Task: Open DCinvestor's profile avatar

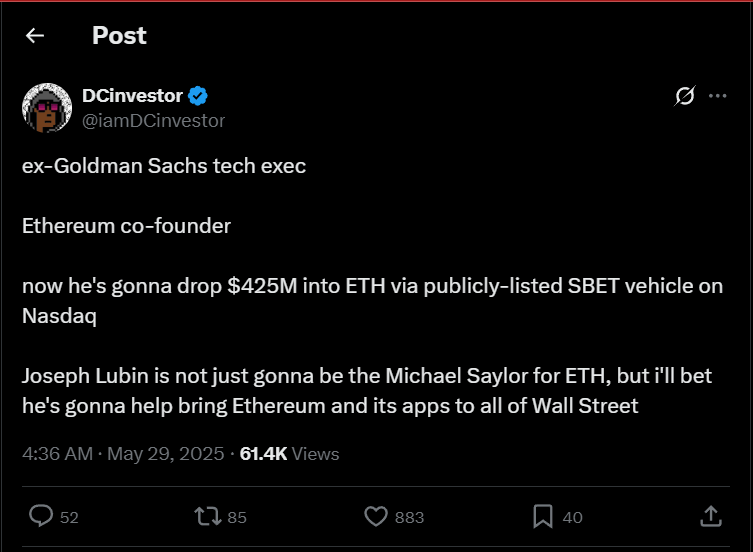Action: tap(46, 107)
